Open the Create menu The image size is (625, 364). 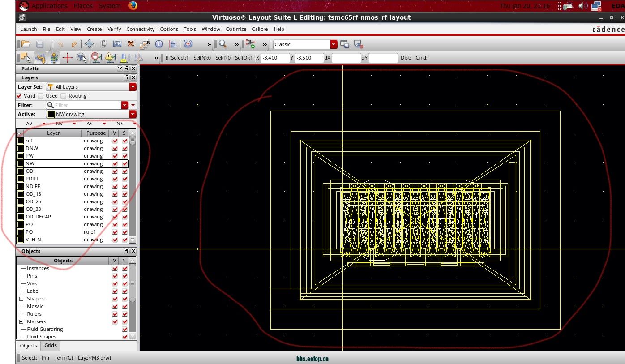[94, 29]
